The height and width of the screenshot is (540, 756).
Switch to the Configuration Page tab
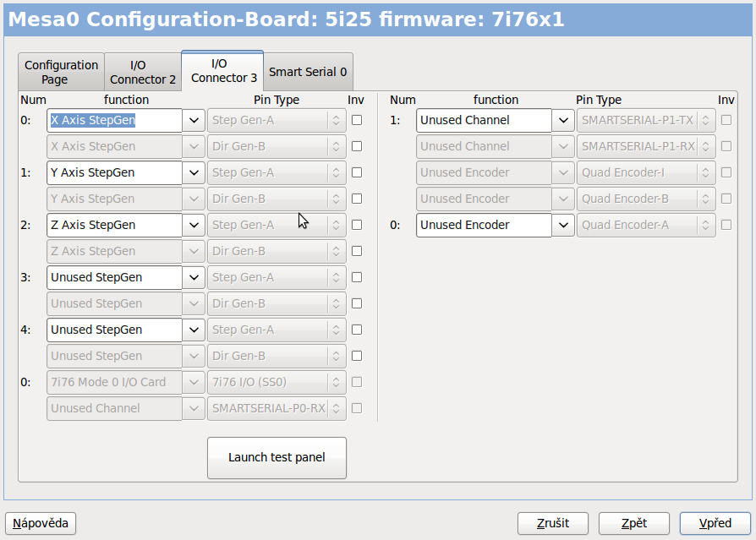point(61,73)
